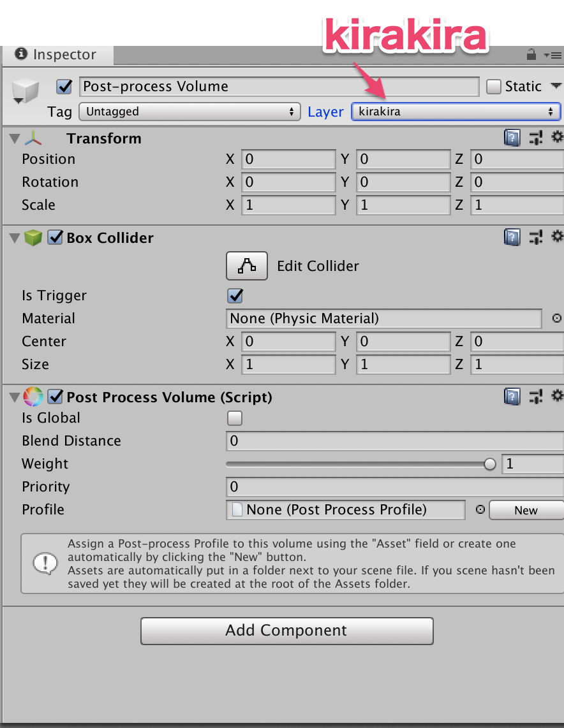Click the Position Z field
Screen dimensions: 564x728
pyautogui.click(x=517, y=159)
